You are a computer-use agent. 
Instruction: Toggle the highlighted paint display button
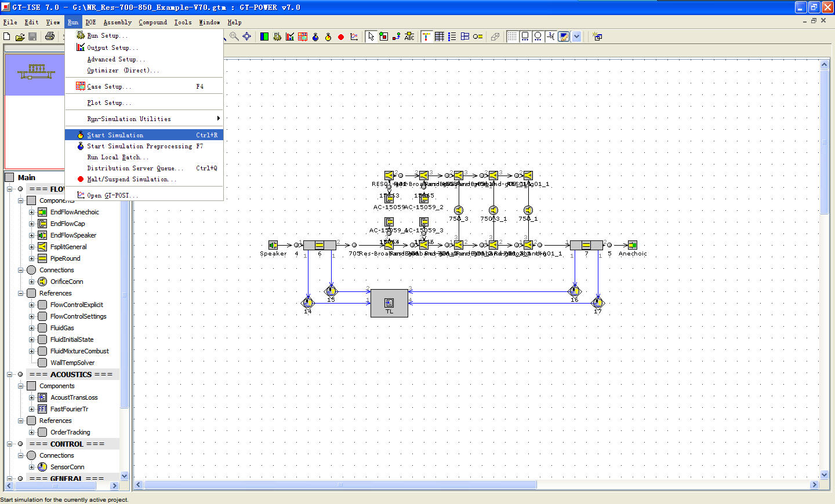[x=564, y=36]
